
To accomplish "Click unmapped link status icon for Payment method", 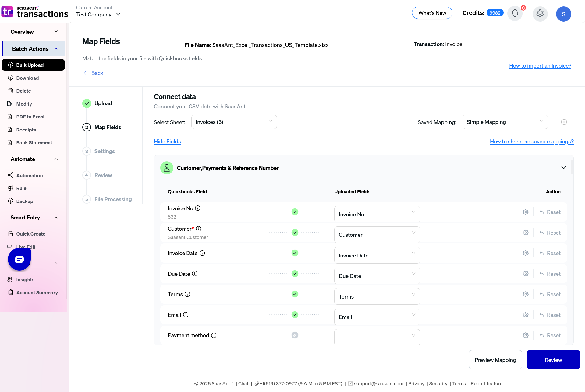I will [295, 335].
